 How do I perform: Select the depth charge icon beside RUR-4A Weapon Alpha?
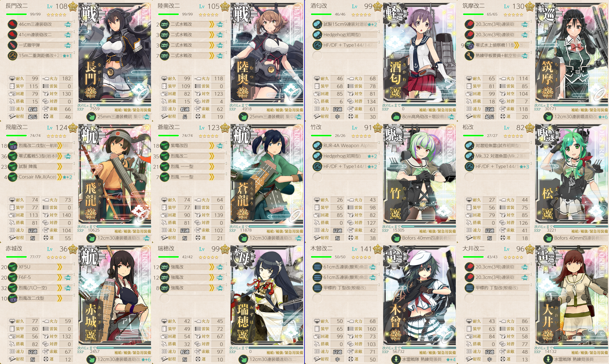[x=317, y=146]
